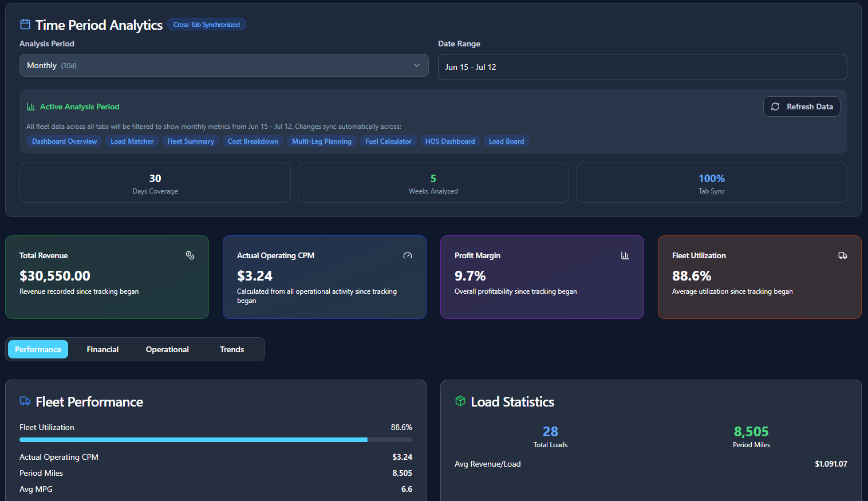
Task: Click the 100% Tab Sync stat box
Action: click(x=712, y=183)
